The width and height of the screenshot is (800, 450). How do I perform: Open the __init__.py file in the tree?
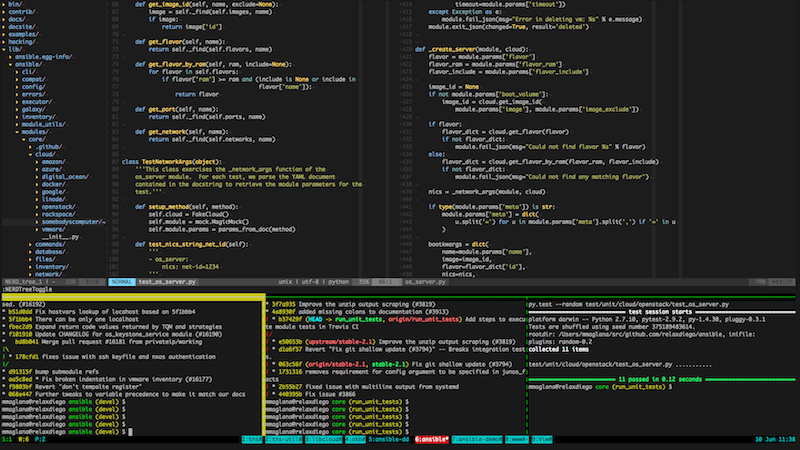[x=60, y=237]
